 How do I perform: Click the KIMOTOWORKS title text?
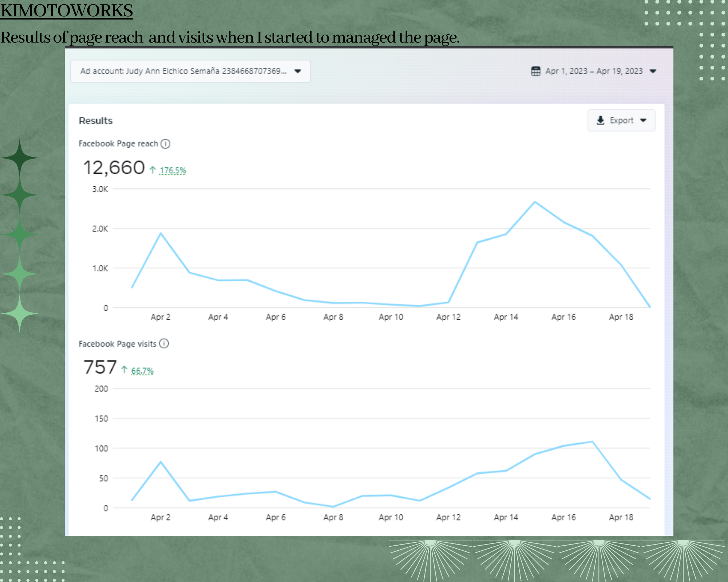pos(67,10)
